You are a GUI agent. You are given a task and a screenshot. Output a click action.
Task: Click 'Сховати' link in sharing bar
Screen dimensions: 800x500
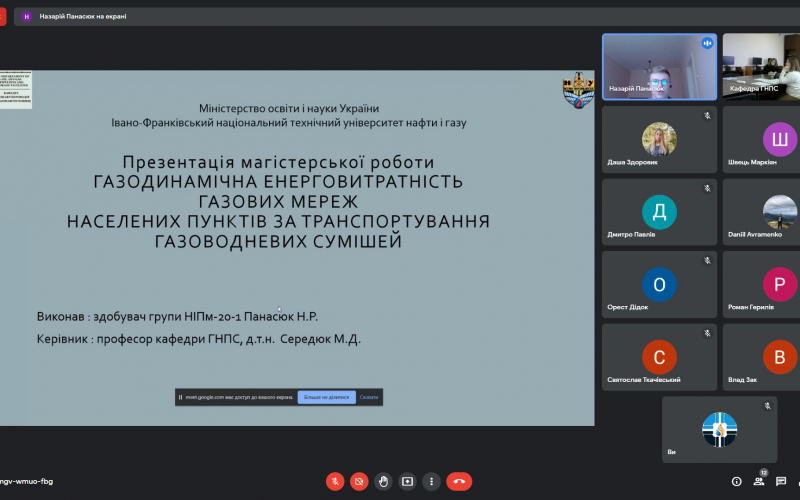pos(369,397)
